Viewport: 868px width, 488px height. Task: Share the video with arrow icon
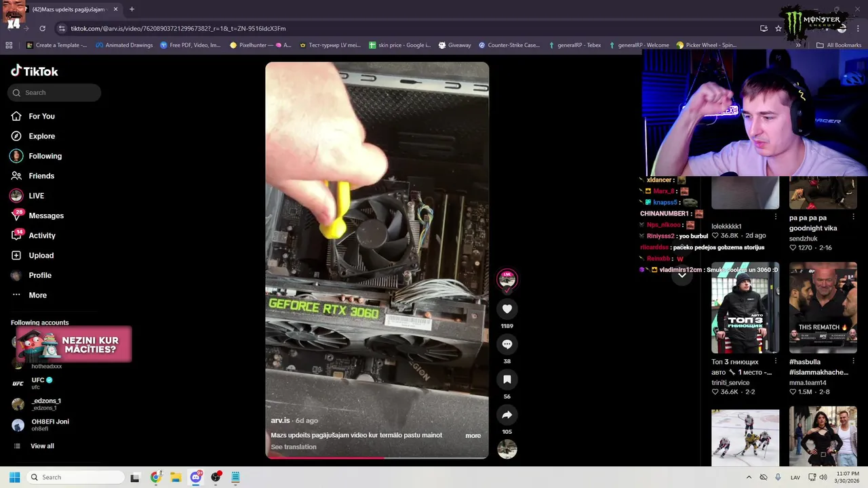(507, 415)
